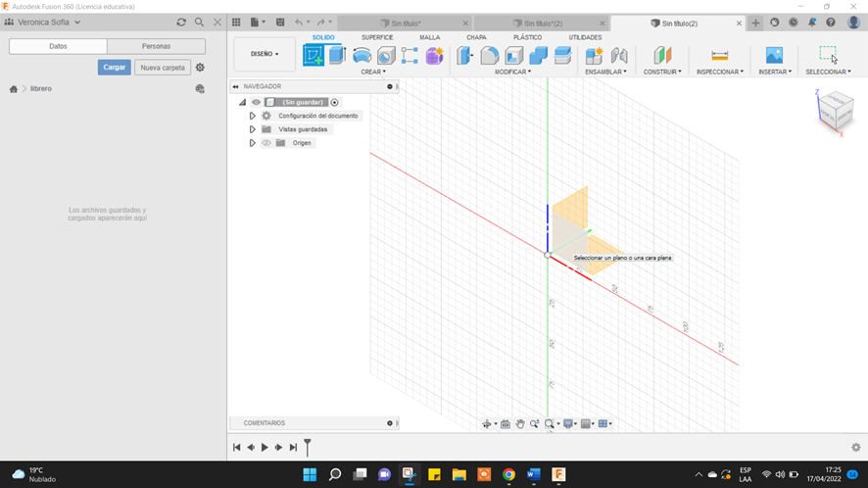Select the Measure tool
The width and height of the screenshot is (868, 488).
point(720,56)
